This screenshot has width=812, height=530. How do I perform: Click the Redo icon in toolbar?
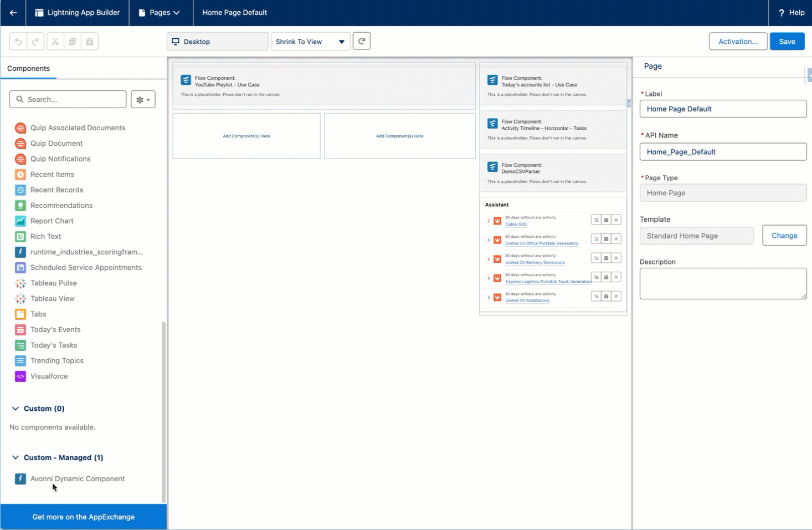click(x=35, y=42)
